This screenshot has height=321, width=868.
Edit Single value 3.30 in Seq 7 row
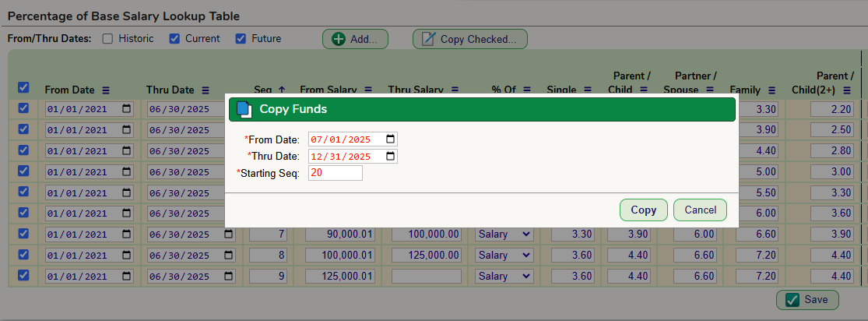tap(573, 235)
